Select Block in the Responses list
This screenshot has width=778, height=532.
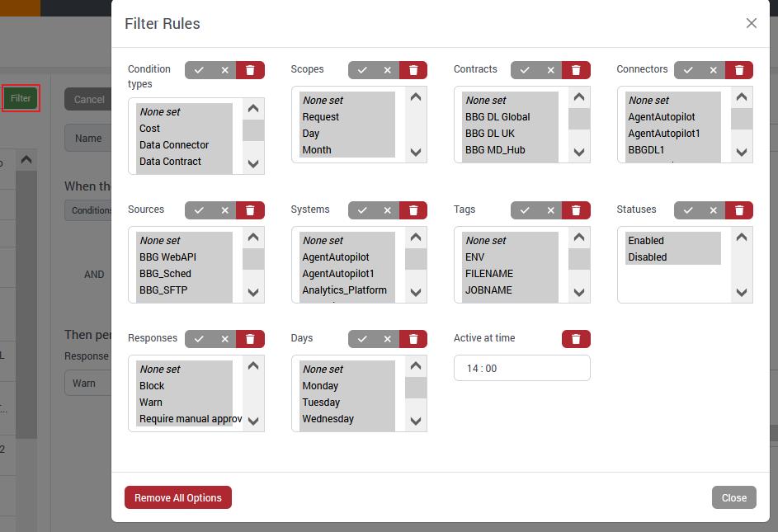[x=152, y=386]
